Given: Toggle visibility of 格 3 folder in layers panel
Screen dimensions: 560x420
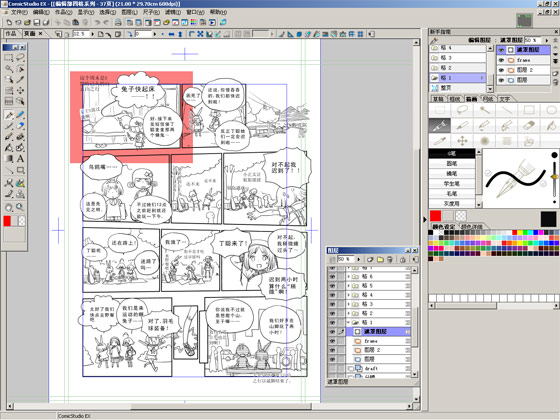Looking at the screenshot, I should tap(332, 304).
